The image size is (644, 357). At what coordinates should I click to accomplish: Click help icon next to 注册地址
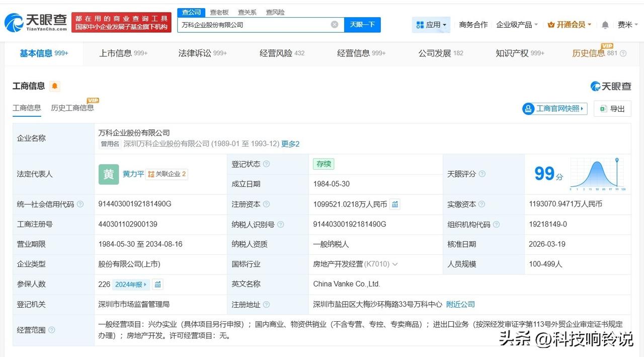tap(266, 305)
